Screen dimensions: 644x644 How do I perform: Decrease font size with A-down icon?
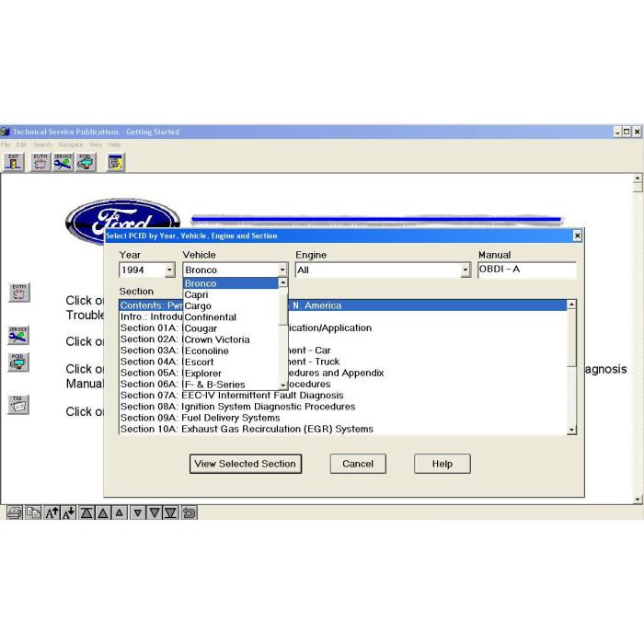(69, 512)
